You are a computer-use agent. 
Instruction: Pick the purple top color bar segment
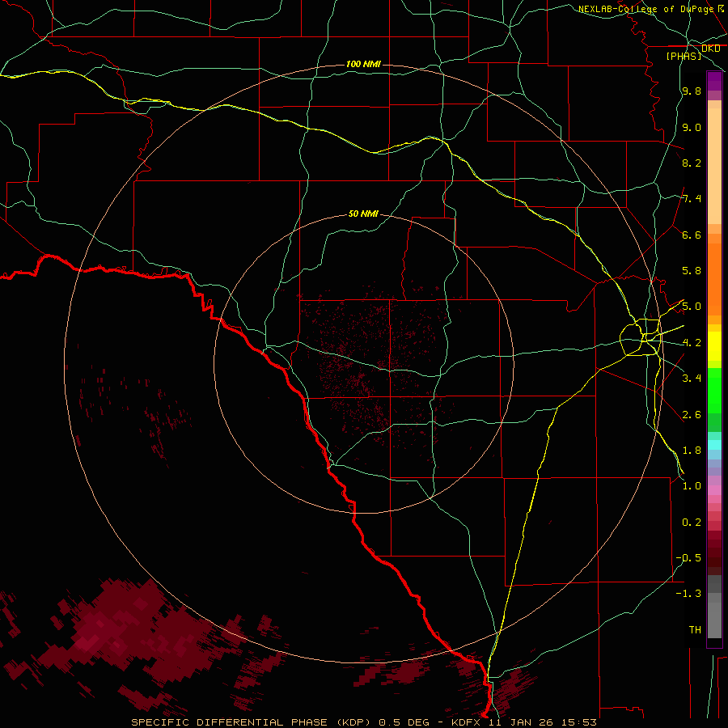point(714,81)
